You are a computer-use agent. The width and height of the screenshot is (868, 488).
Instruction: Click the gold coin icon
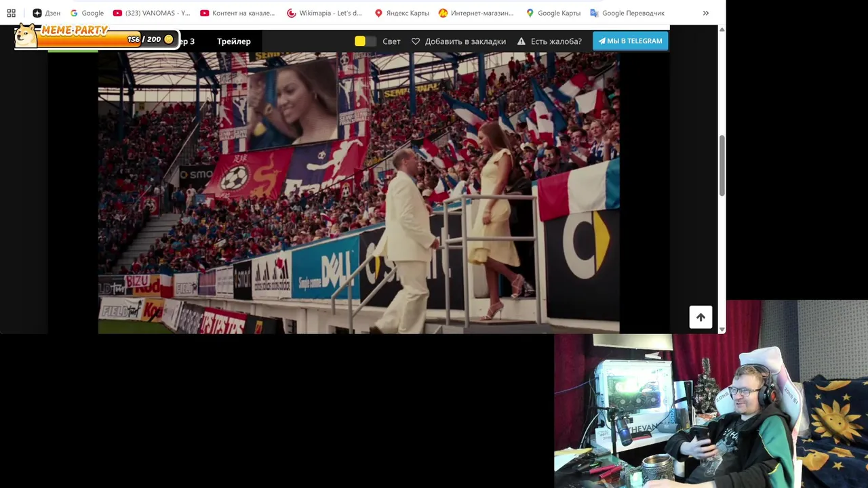pyautogui.click(x=168, y=39)
